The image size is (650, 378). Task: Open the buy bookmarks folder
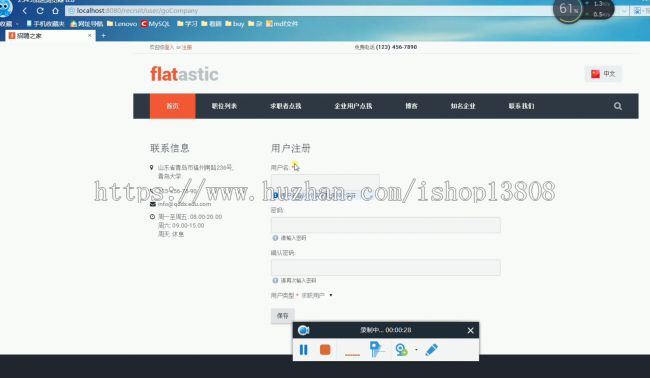(x=235, y=24)
